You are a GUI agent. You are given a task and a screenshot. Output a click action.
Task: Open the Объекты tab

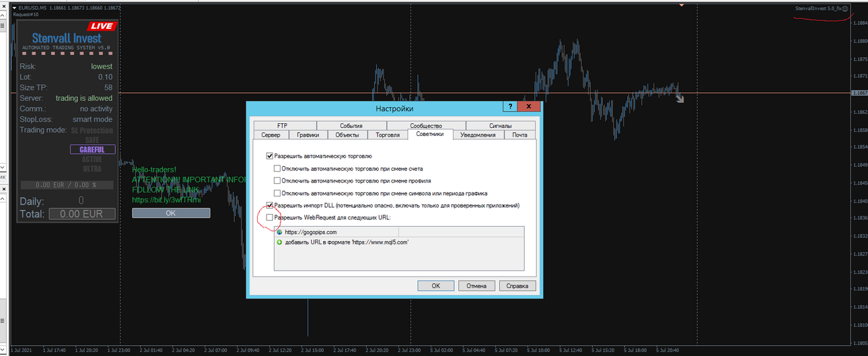pyautogui.click(x=348, y=135)
